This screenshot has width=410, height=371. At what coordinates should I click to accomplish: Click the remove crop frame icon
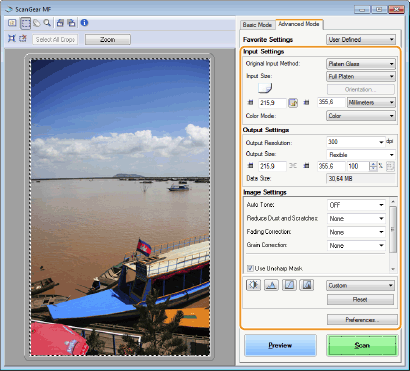[x=23, y=39]
